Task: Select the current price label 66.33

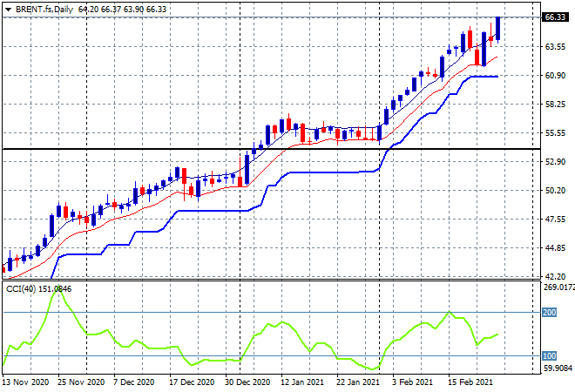Action: click(x=555, y=17)
